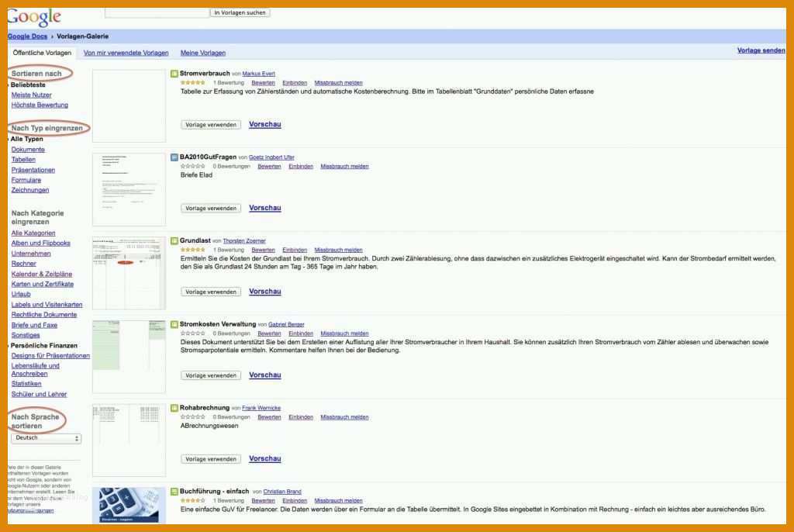Sort by Meiste Nutzer
The image size is (794, 532).
[31, 95]
